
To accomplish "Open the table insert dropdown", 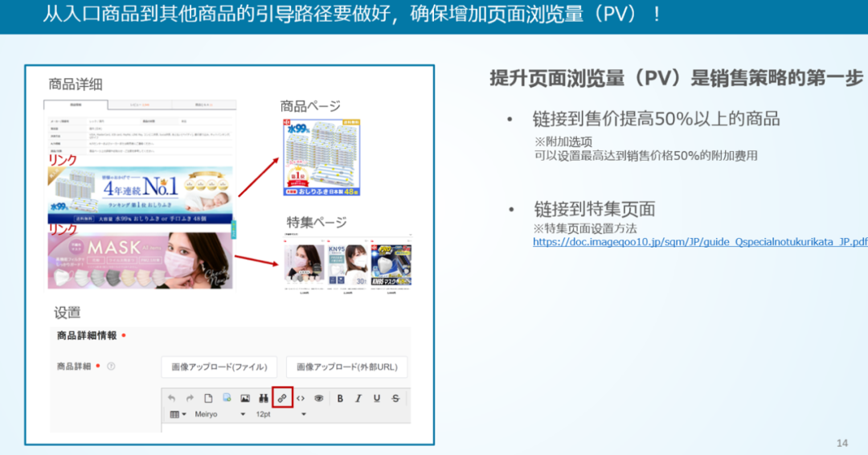I will [178, 415].
